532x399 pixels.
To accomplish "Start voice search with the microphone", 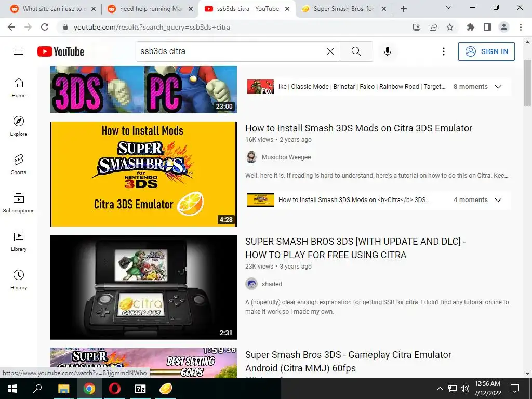I will click(x=388, y=51).
